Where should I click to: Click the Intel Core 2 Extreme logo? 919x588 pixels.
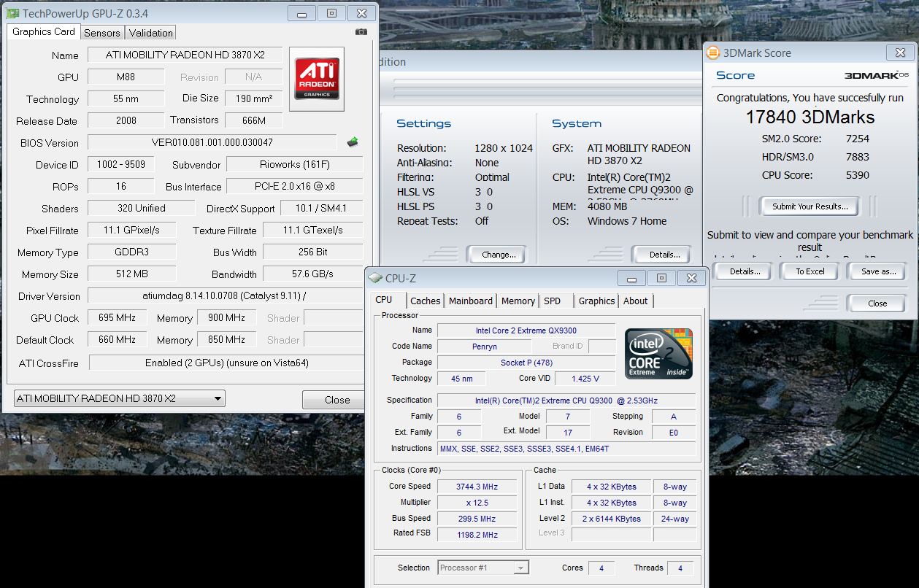(659, 353)
